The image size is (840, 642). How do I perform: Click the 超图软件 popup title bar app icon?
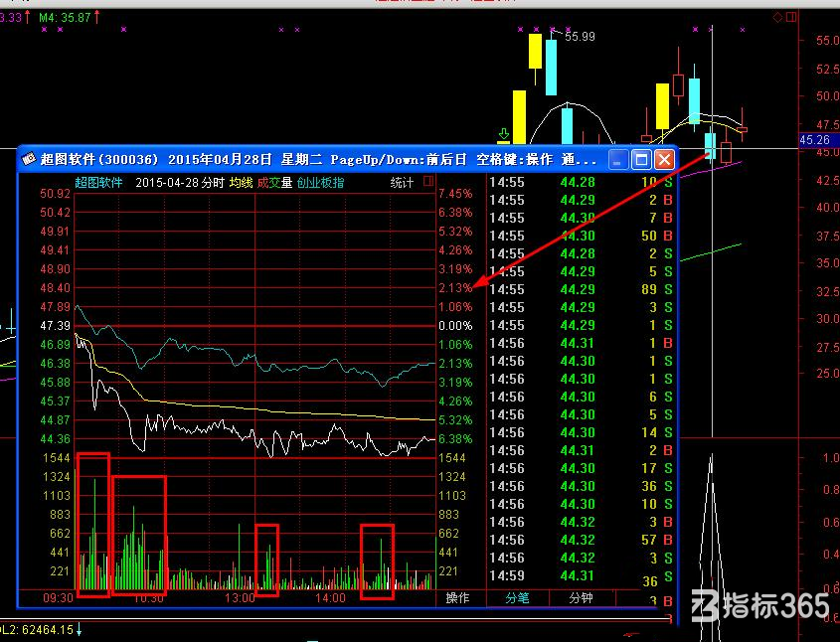(29, 159)
